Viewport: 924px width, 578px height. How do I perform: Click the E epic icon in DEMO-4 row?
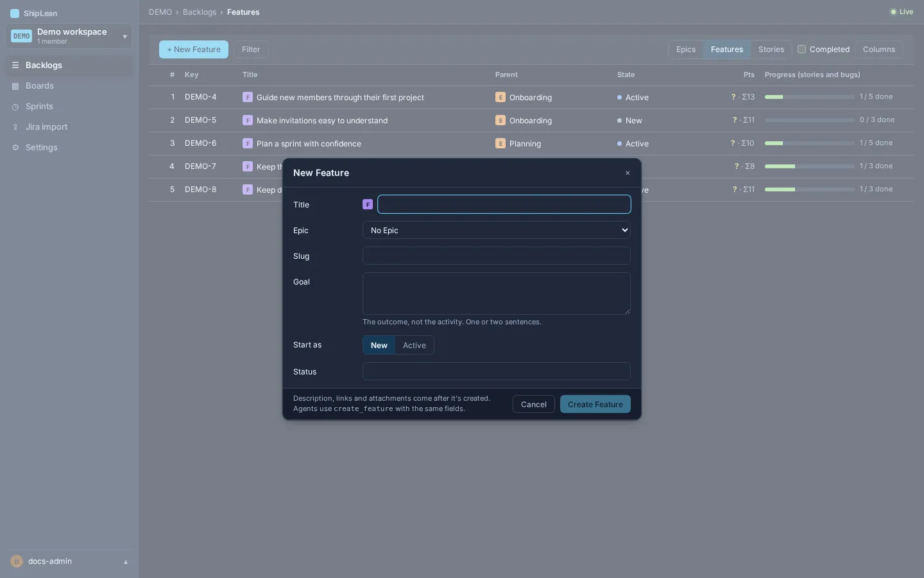coord(501,97)
